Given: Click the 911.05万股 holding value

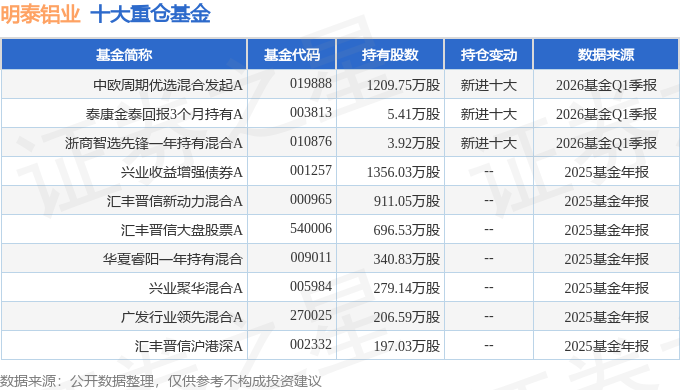Looking at the screenshot, I should click(407, 201).
